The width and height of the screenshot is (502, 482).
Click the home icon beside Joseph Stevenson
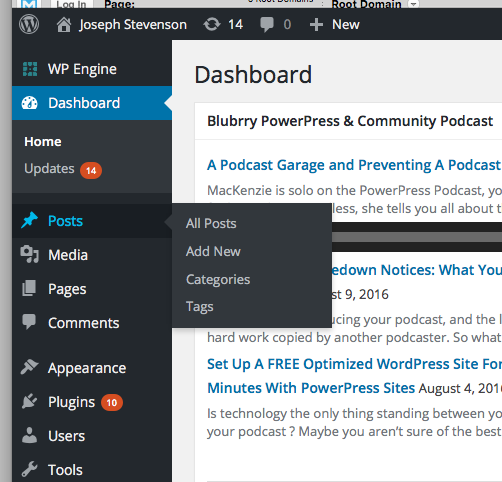(x=64, y=25)
